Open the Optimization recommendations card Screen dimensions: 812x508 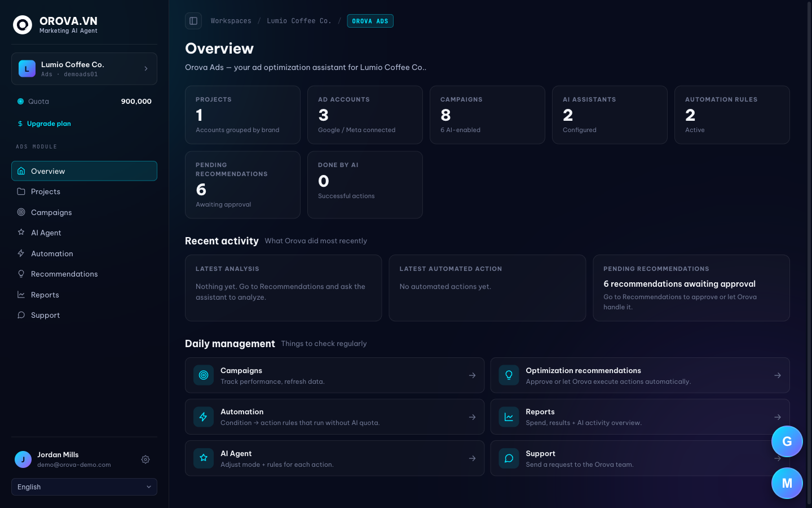(640, 375)
